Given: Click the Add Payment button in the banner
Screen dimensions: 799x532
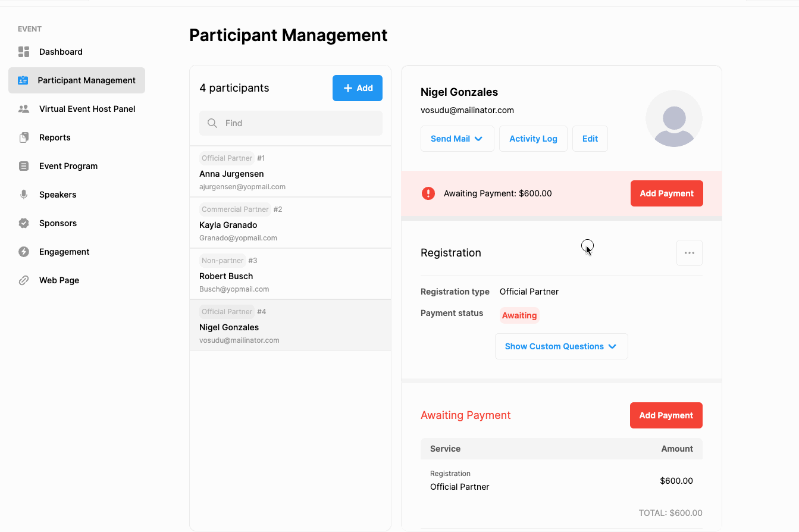Looking at the screenshot, I should click(666, 193).
